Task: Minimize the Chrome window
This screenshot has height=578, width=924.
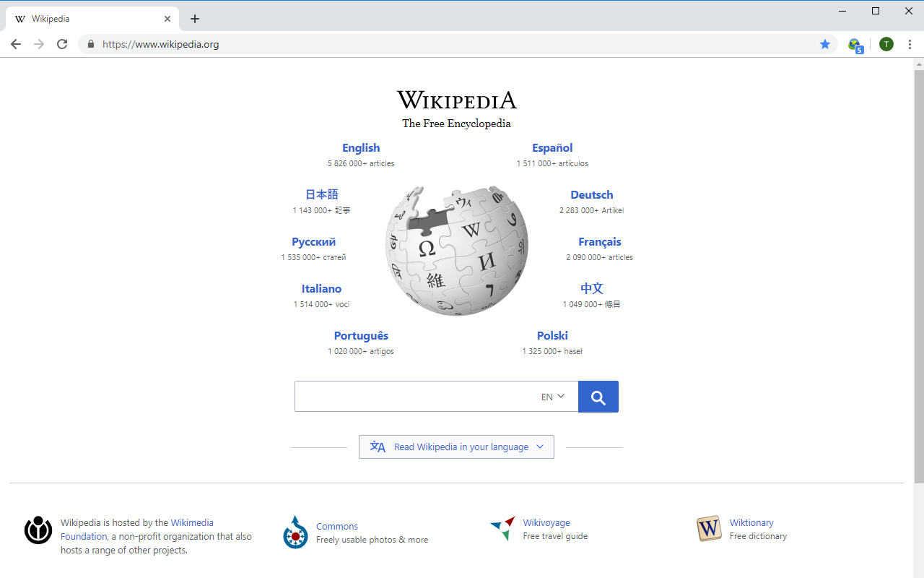Action: [842, 11]
